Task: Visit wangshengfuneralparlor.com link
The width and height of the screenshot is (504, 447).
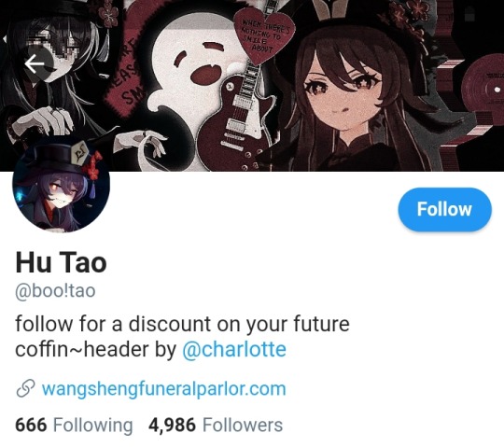Action: pyautogui.click(x=164, y=388)
